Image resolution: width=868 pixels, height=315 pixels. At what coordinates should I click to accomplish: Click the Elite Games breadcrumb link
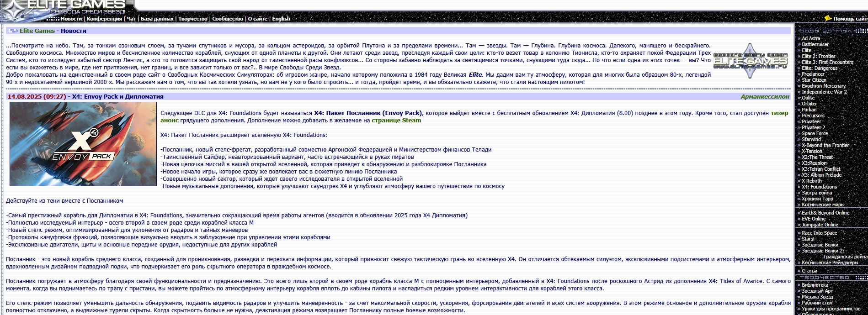tap(37, 31)
